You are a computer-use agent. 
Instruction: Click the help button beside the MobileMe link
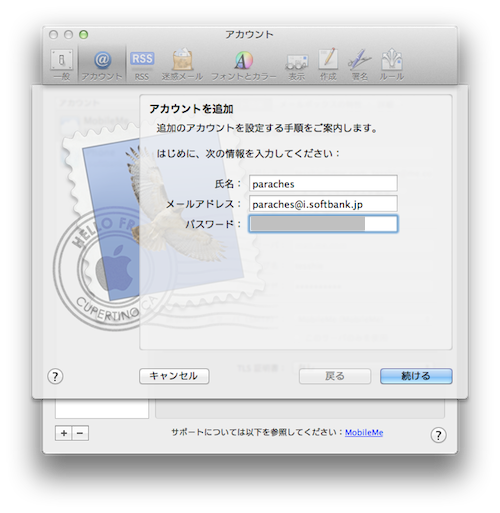coord(438,435)
